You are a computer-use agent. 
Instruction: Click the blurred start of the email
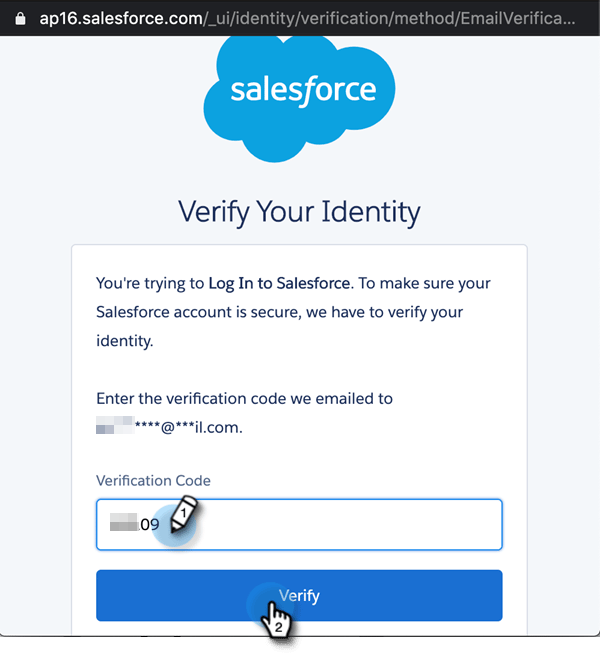pyautogui.click(x=113, y=427)
